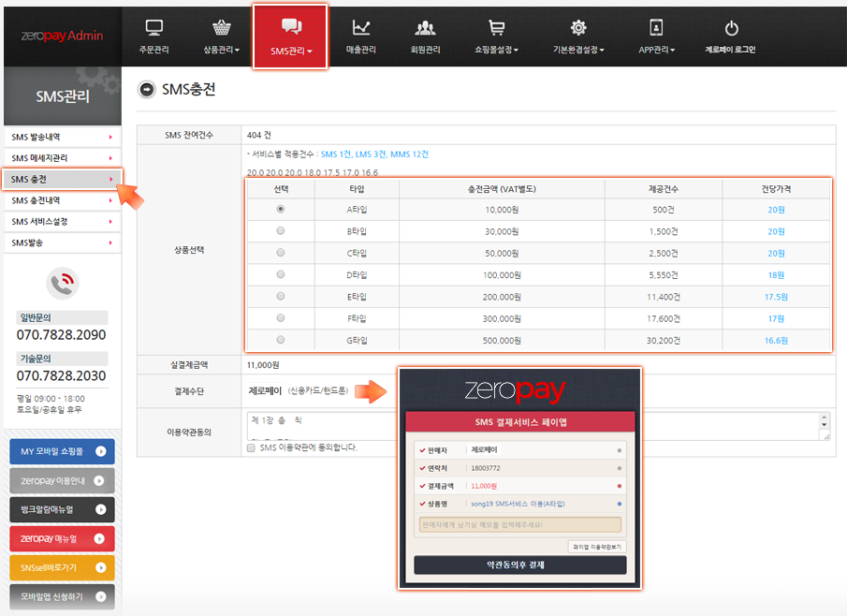Open SMS 발송내역 in the sidebar
847x616 pixels.
click(x=62, y=138)
